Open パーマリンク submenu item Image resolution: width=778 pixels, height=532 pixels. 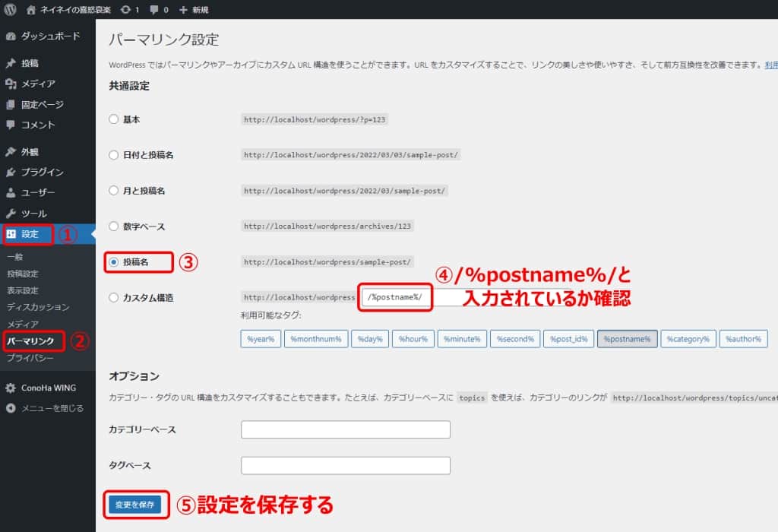tap(30, 341)
